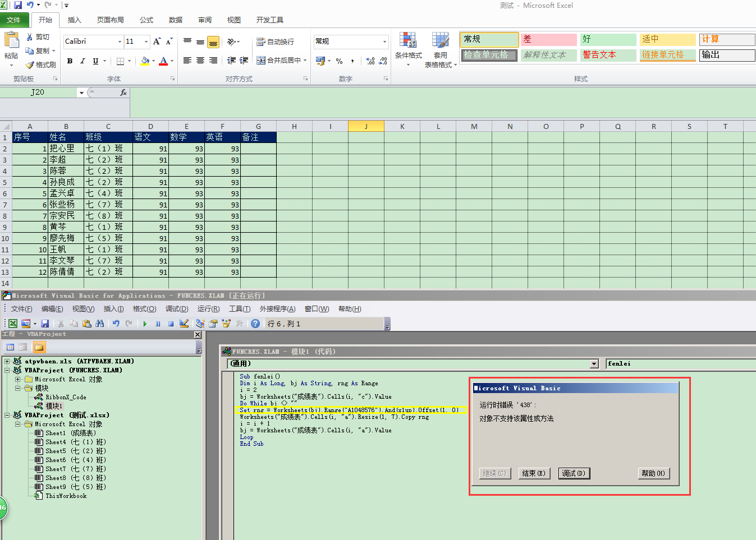Save the VBA project with the toolbar disk icon

click(x=45, y=324)
